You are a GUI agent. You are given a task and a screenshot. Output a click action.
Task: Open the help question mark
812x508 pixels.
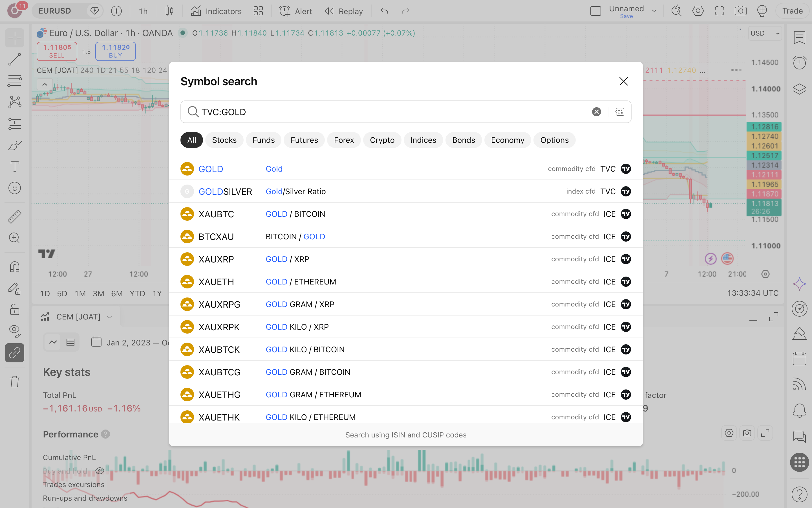point(799,494)
